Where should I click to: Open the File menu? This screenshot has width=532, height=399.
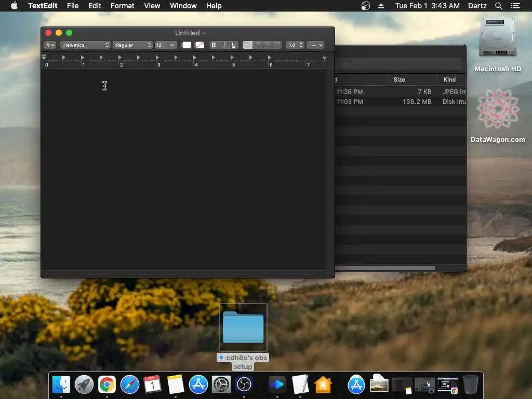(73, 6)
